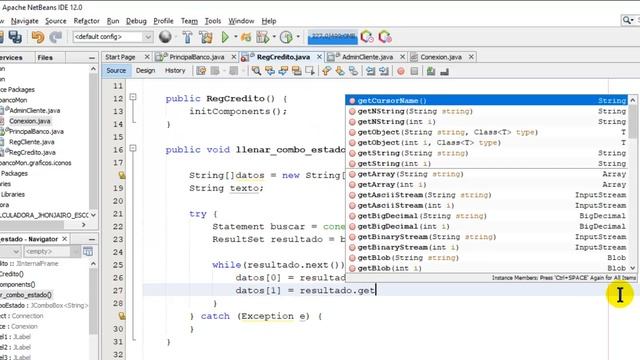Switch editor to History view
This screenshot has width=640, height=360.
coord(175,71)
